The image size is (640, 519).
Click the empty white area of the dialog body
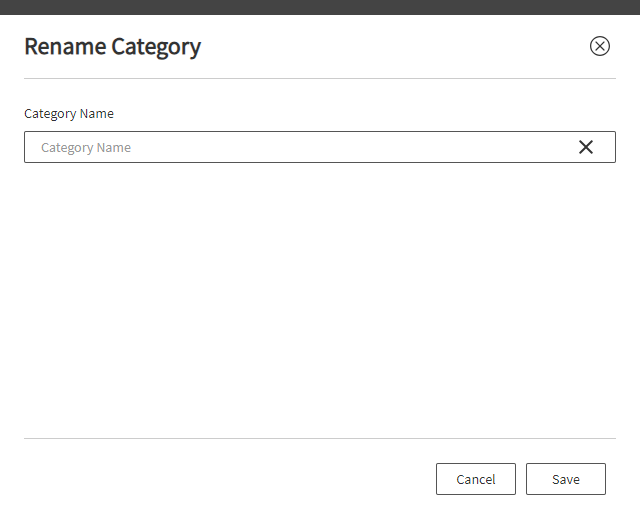(x=320, y=298)
